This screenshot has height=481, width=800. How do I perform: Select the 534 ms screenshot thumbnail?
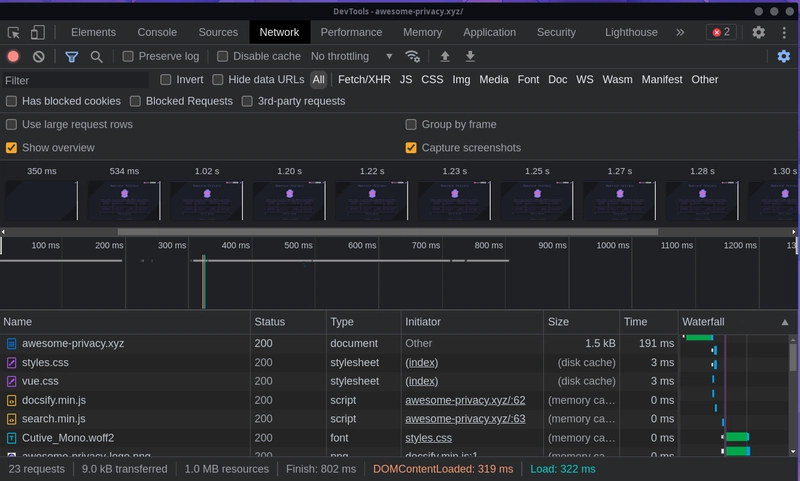pos(124,200)
